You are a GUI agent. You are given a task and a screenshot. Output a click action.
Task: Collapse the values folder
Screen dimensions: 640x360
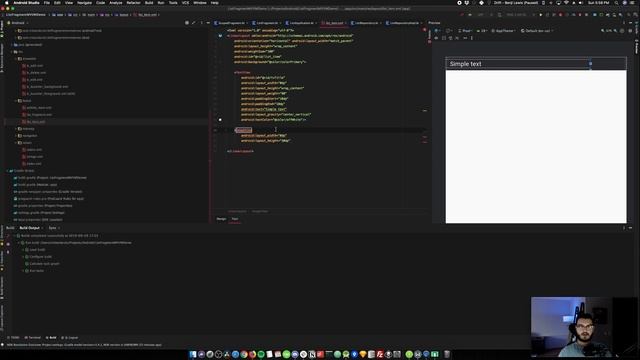click(x=16, y=143)
